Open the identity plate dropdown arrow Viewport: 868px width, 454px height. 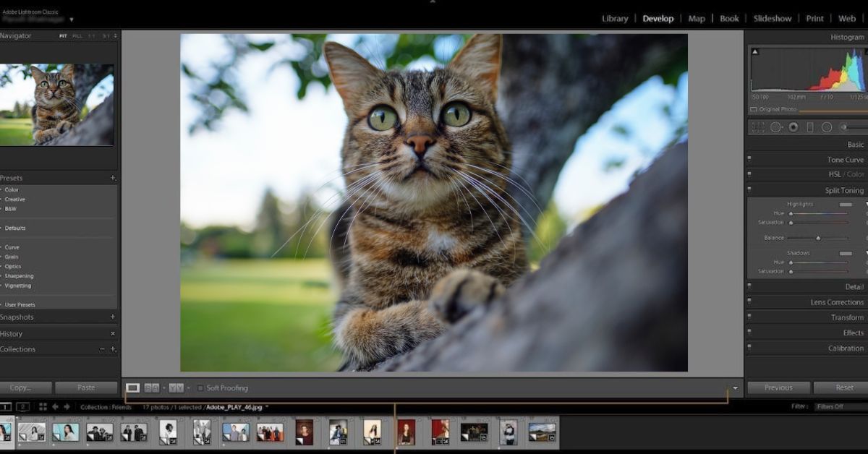[x=72, y=20]
